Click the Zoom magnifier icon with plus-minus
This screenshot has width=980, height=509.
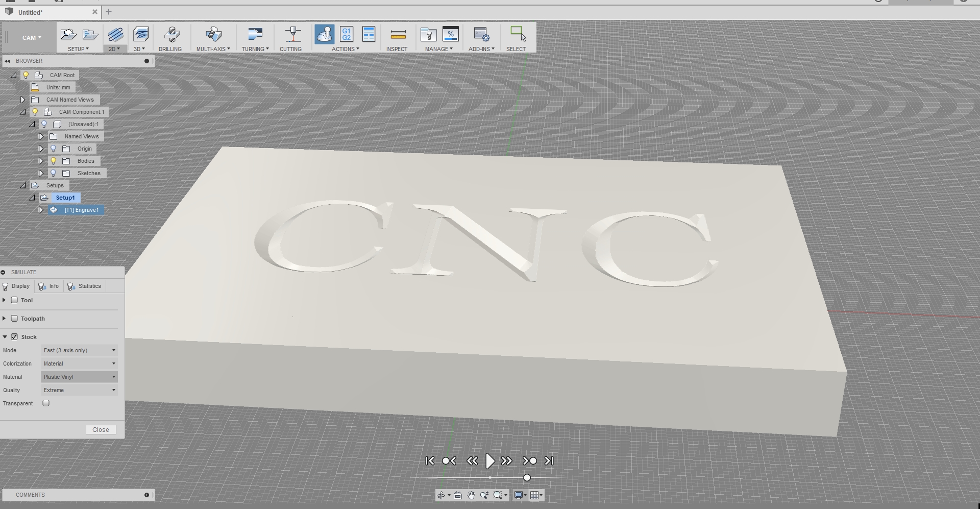point(484,495)
